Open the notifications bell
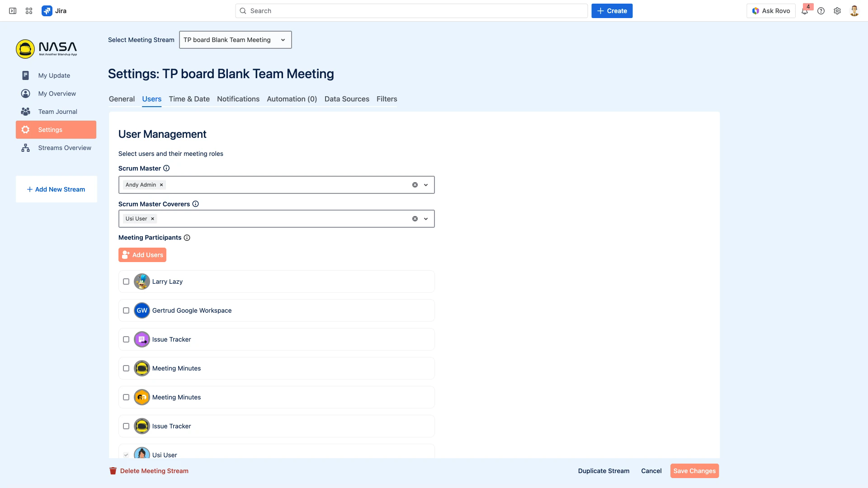868x488 pixels. click(x=805, y=11)
